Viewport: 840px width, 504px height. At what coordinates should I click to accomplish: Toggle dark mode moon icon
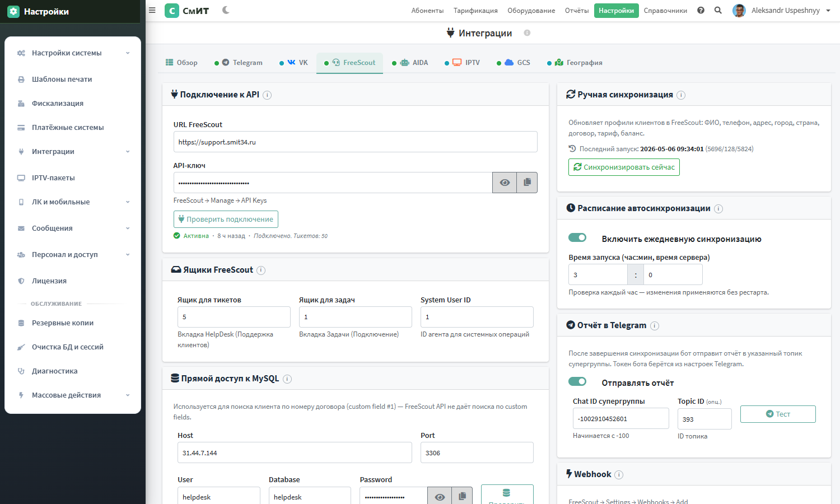[226, 10]
